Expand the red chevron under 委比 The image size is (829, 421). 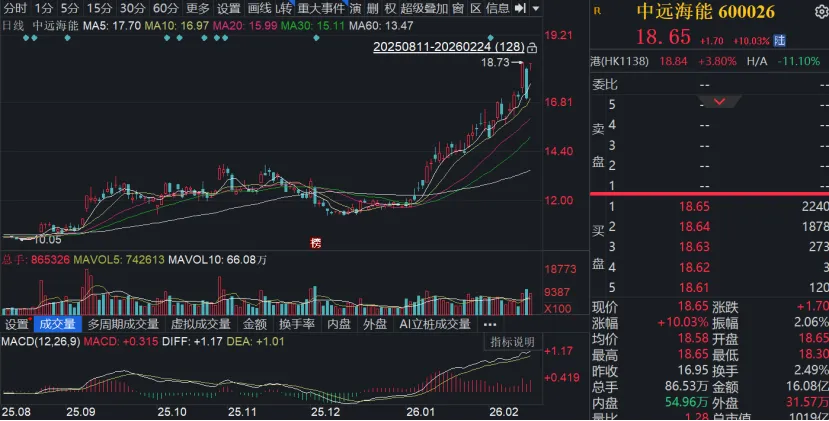tap(719, 102)
